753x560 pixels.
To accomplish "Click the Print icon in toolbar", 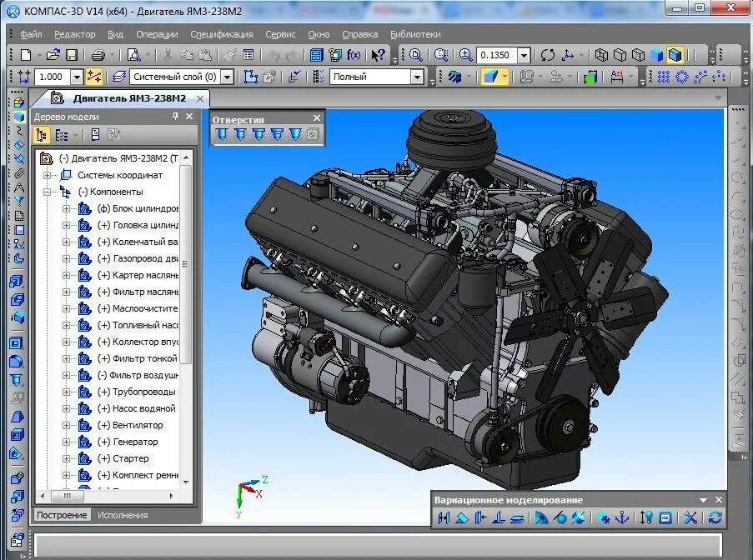I will pyautogui.click(x=98, y=55).
